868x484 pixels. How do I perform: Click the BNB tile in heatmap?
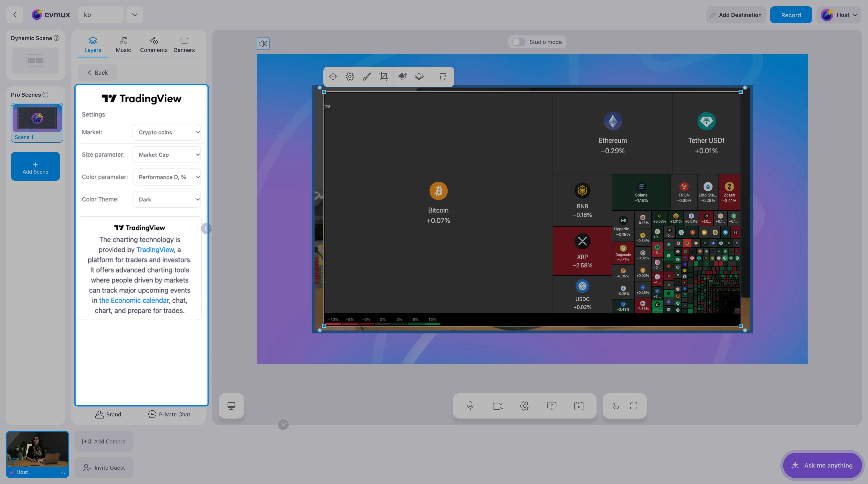(582, 200)
